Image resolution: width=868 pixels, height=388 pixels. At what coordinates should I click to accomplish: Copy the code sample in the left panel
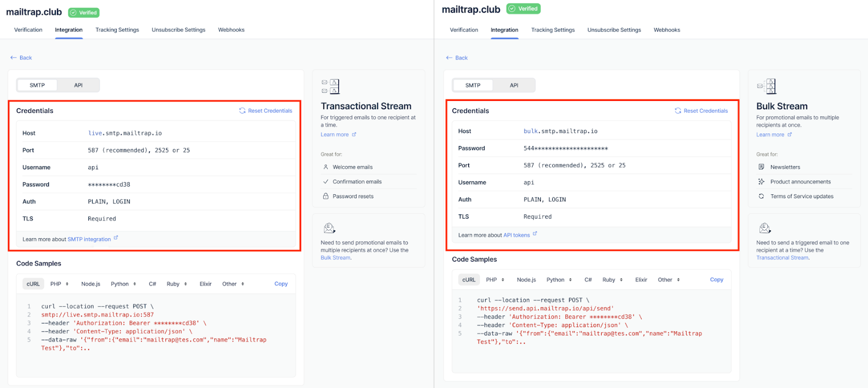281,284
